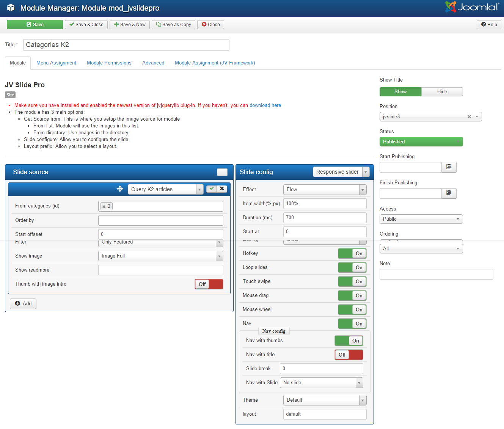
Task: Switch to the Menu Assignment tab
Action: point(56,63)
